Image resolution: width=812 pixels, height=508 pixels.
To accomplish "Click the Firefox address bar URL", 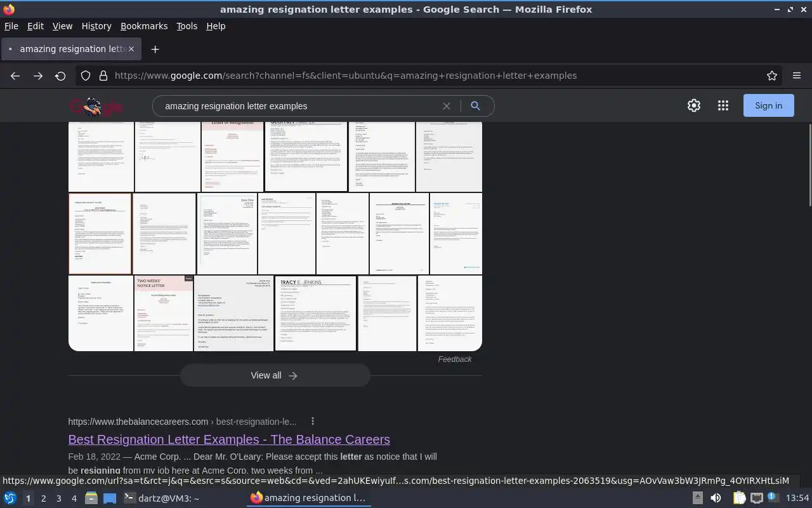I will [x=346, y=76].
